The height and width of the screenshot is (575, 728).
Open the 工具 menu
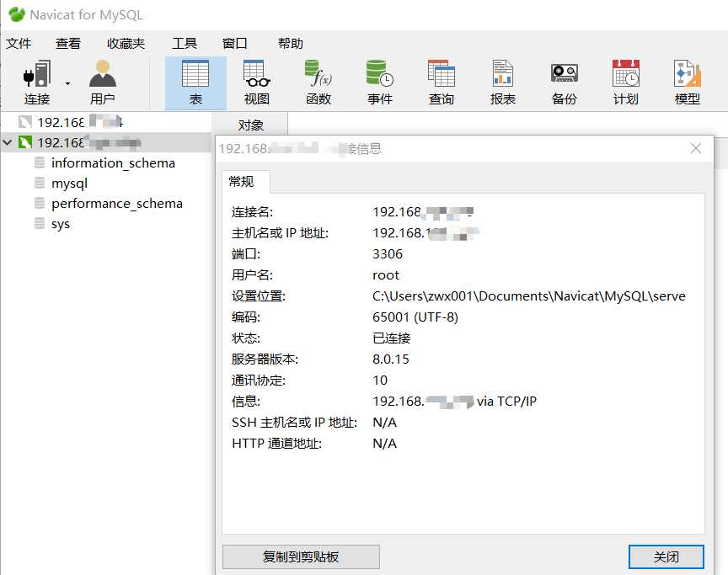[x=185, y=43]
